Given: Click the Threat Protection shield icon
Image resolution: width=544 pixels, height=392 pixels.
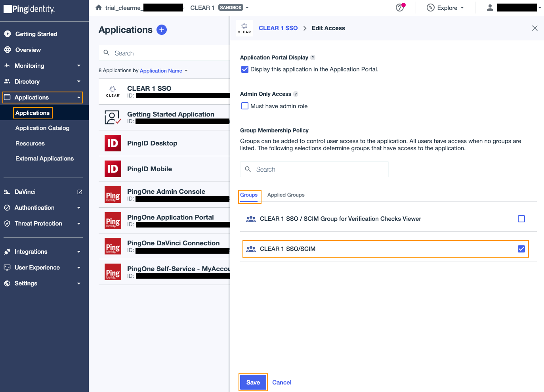Looking at the screenshot, I should click(x=7, y=224).
